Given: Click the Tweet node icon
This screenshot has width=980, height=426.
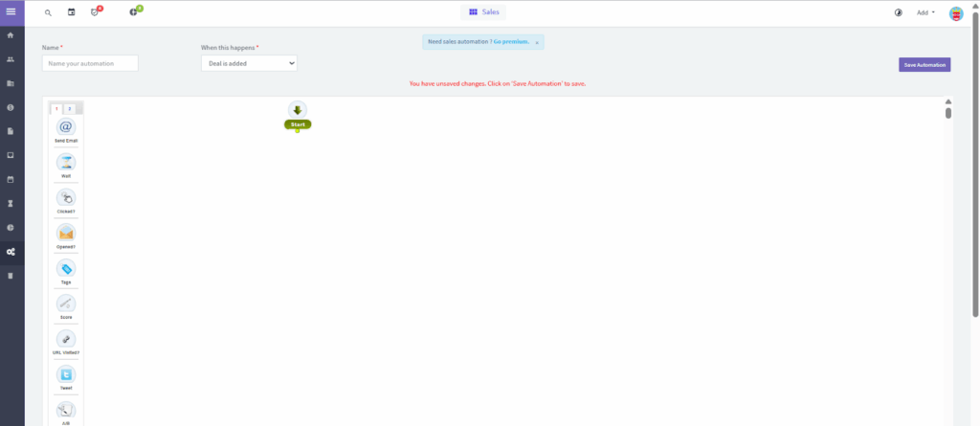Looking at the screenshot, I should tap(66, 374).
